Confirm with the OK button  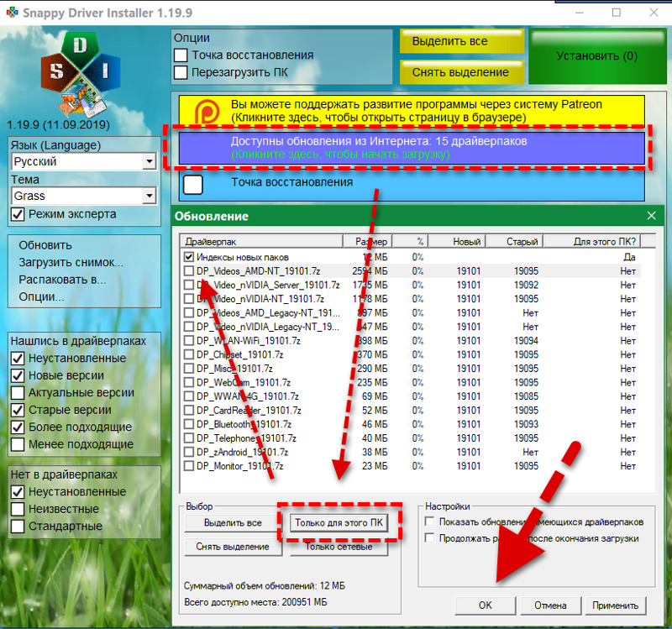486,605
